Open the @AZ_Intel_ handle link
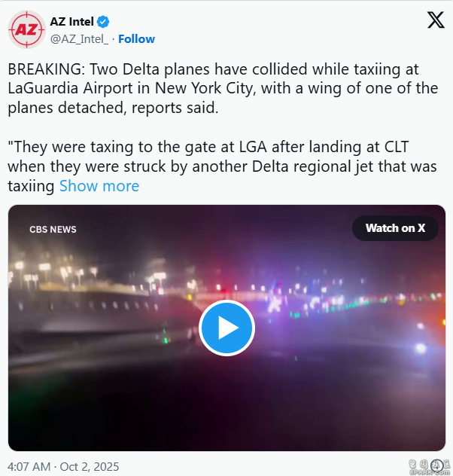This screenshot has height=476, width=453. [x=79, y=39]
